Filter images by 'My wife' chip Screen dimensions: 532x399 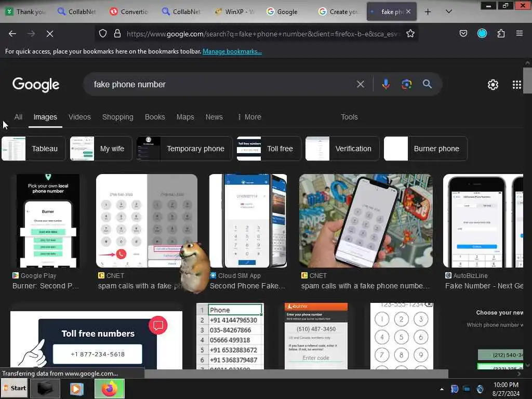101,149
